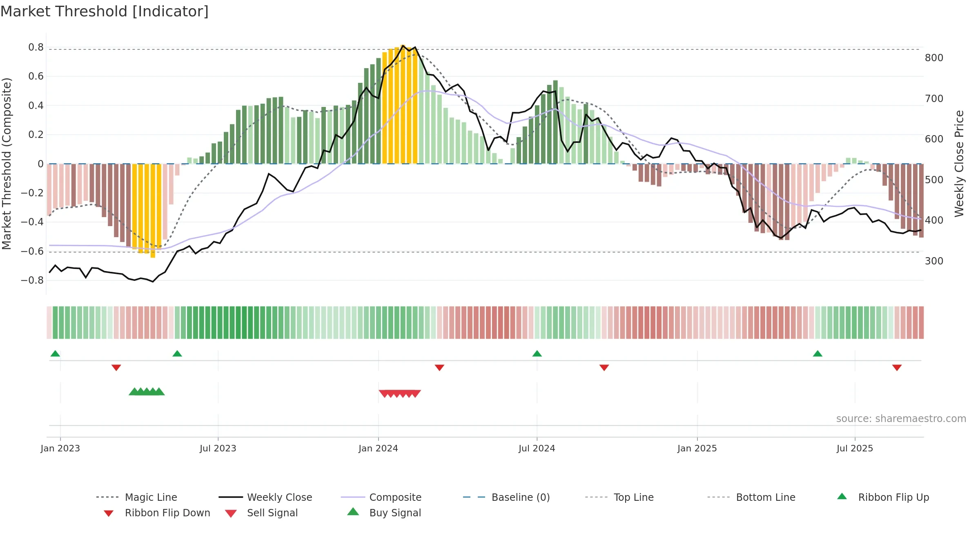Click the Ribbon Flip Up marker at Jul 2024

click(x=537, y=353)
